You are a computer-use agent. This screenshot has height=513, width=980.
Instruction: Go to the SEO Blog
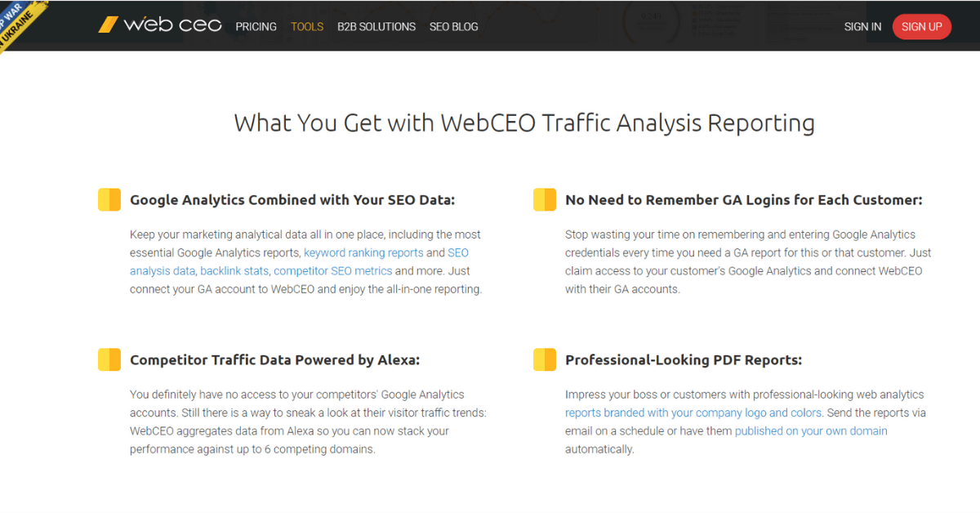click(453, 26)
